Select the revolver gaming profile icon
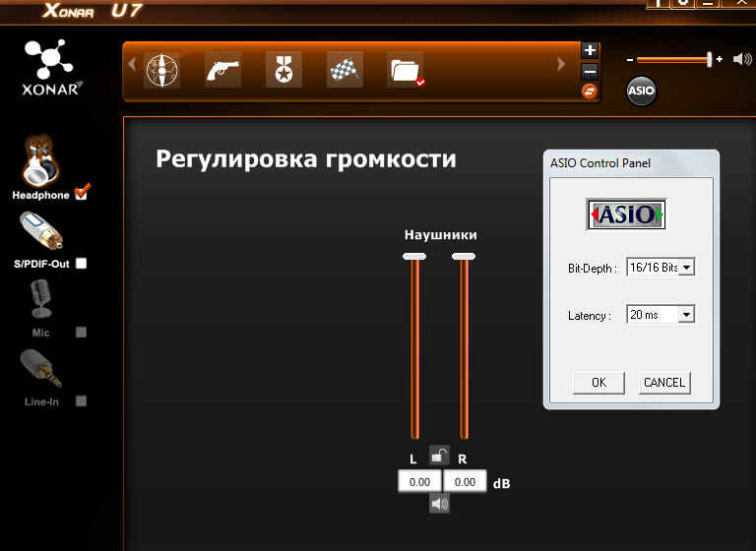 (222, 70)
